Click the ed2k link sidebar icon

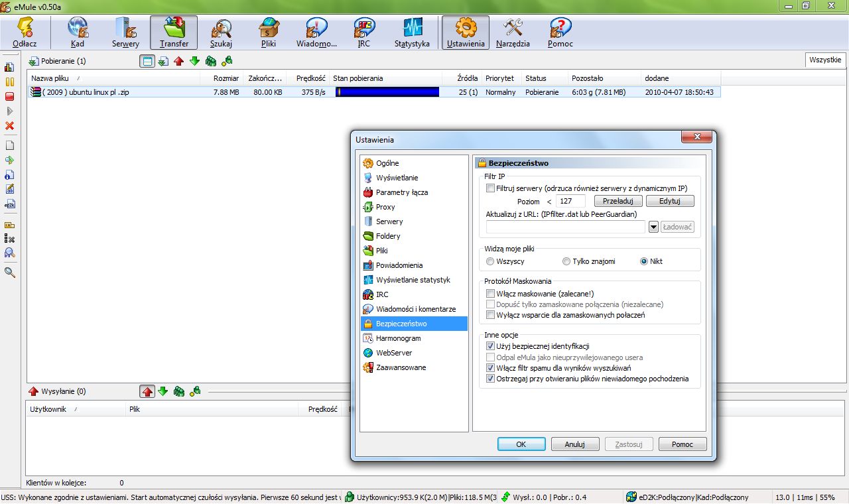9,205
